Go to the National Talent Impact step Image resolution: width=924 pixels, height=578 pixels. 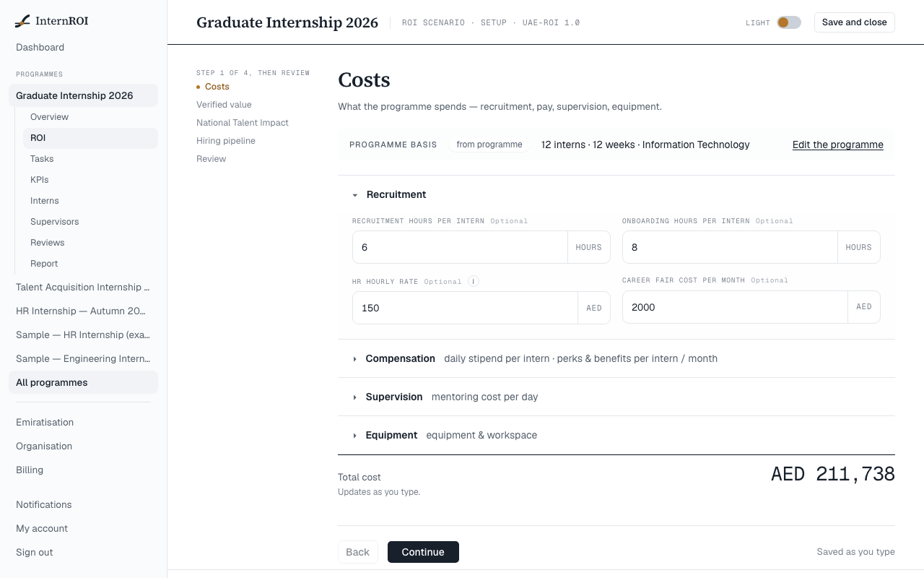(x=243, y=123)
